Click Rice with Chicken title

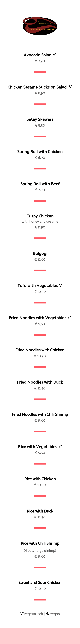(x=40, y=479)
